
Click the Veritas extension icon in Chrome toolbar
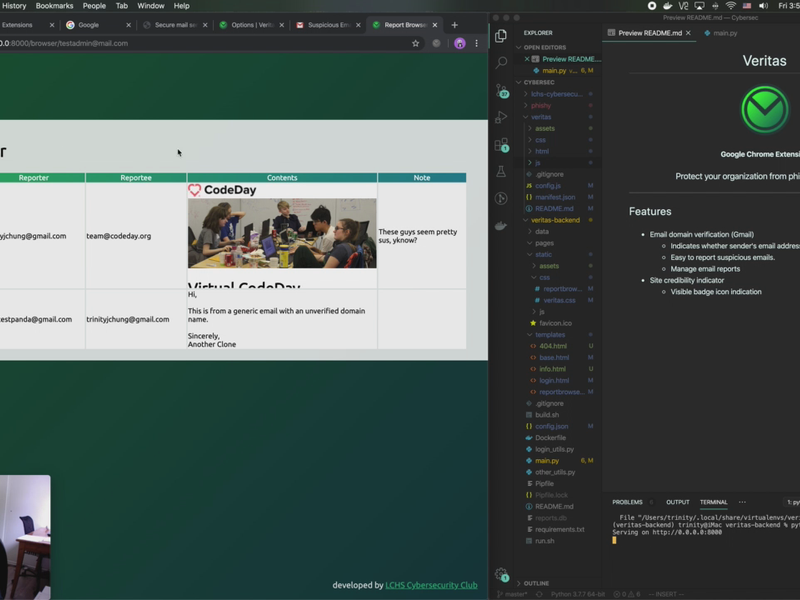coord(436,43)
